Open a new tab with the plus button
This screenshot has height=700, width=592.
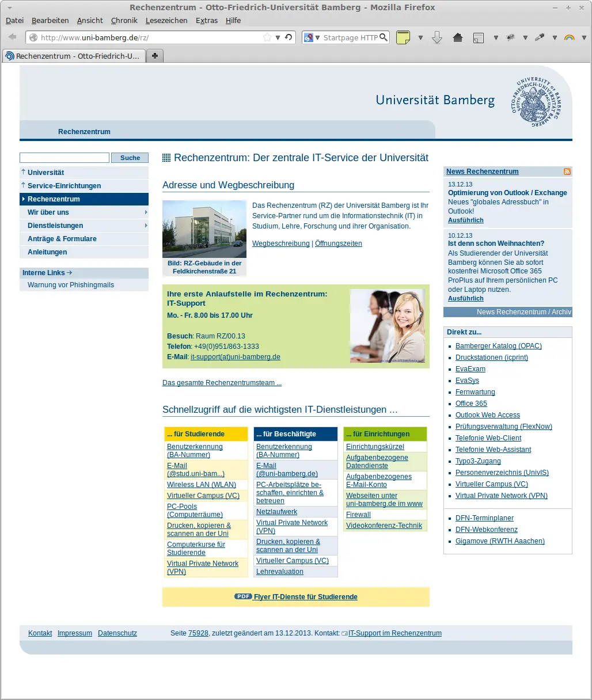155,56
